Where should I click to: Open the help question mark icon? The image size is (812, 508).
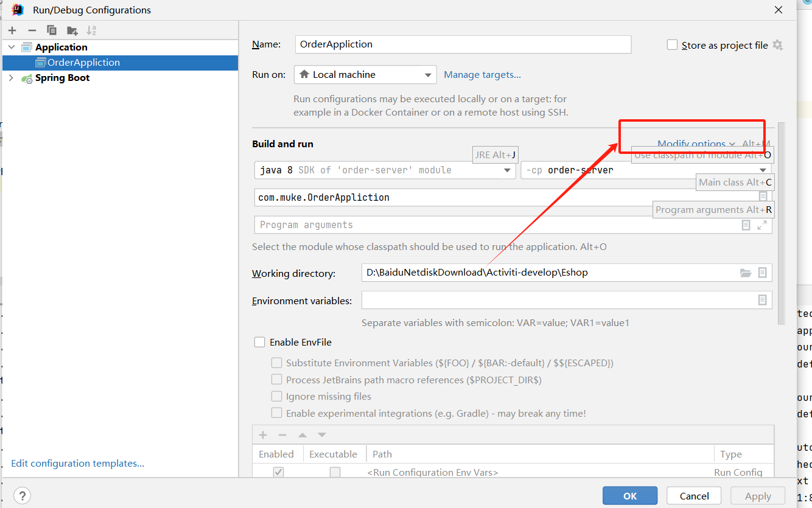pos(22,495)
